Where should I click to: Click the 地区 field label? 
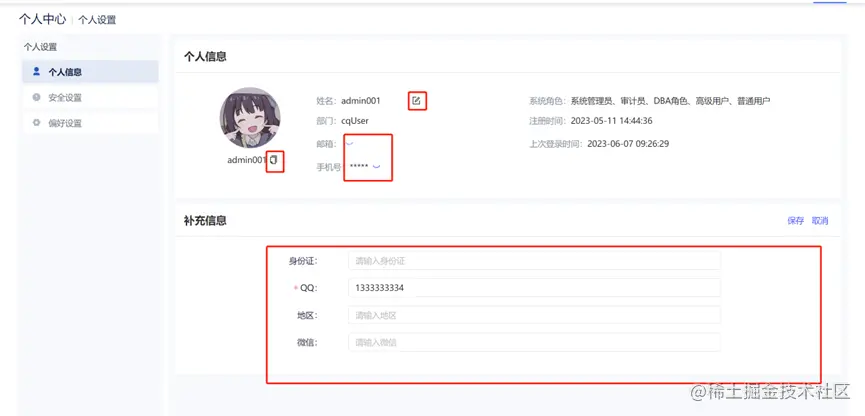point(307,315)
